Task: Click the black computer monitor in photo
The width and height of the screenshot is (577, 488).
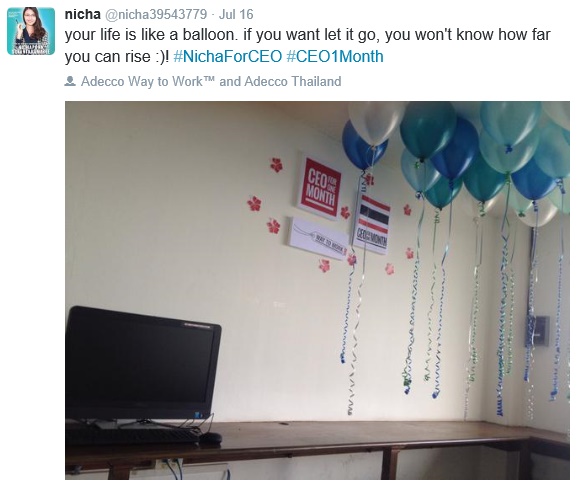Action: (x=142, y=365)
